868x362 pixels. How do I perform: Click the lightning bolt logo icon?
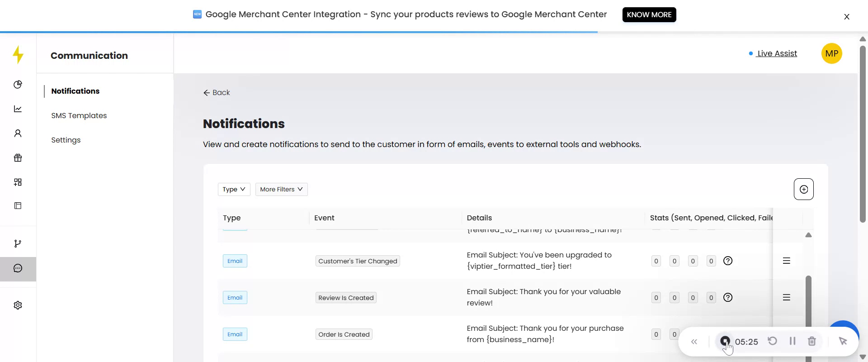click(x=18, y=55)
